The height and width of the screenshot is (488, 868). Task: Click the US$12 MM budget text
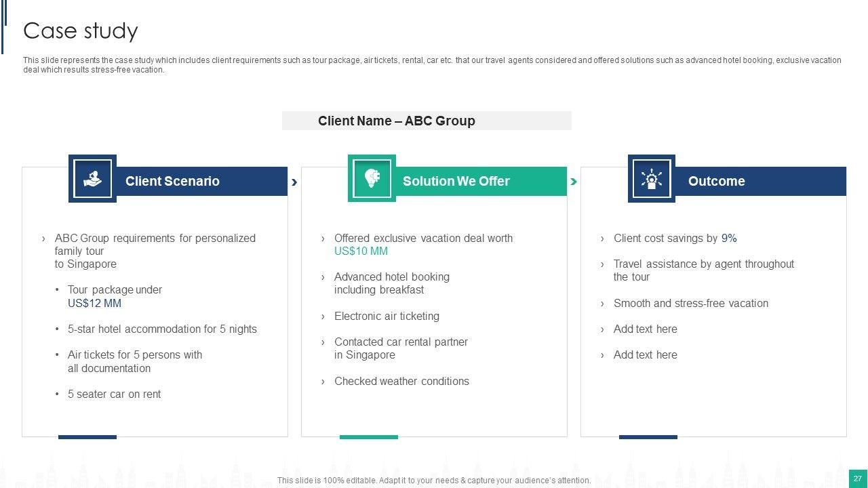click(x=94, y=303)
